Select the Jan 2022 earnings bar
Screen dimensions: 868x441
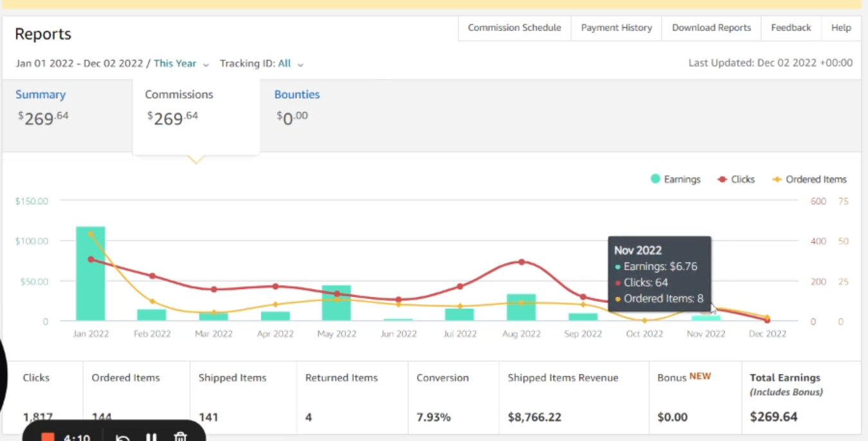pyautogui.click(x=91, y=273)
